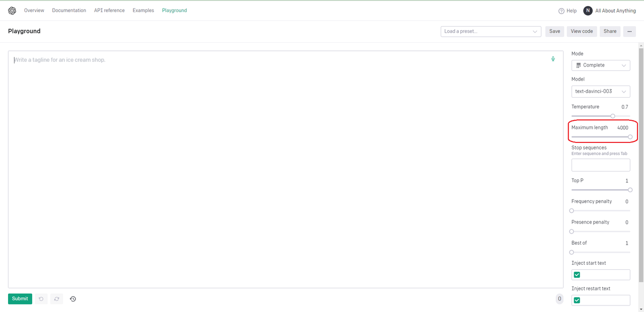The width and height of the screenshot is (644, 312).
Task: Open the Load a preset dropdown
Action: coord(491,31)
